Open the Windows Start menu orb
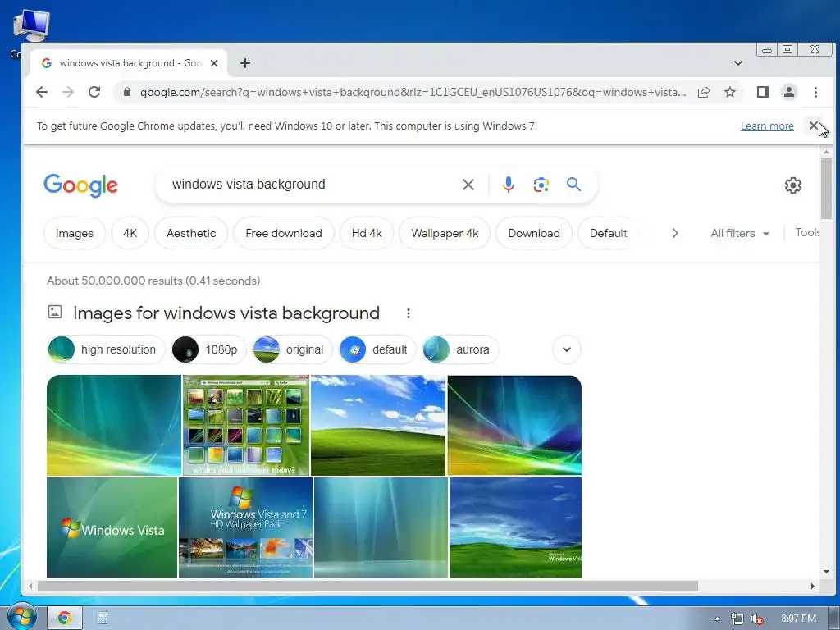 [x=21, y=617]
